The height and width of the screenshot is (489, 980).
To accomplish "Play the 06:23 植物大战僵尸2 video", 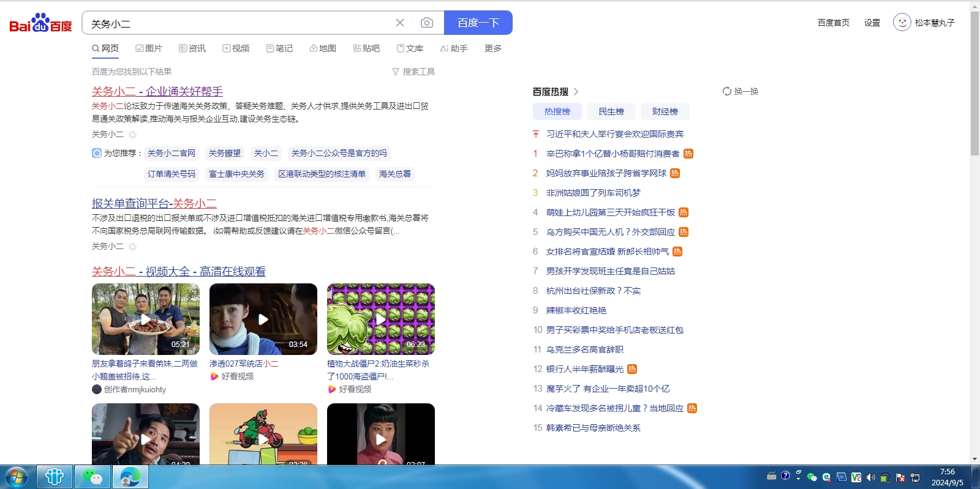I will click(381, 319).
